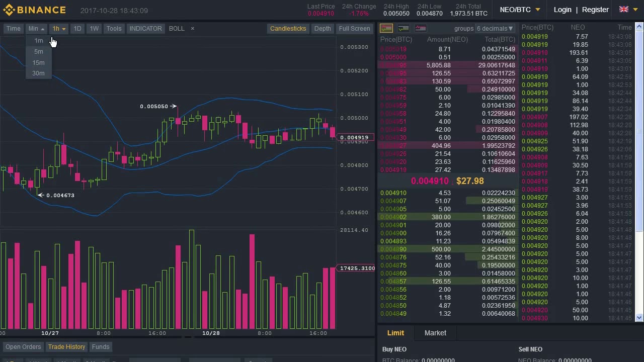Click the Last Price 0.004910 header value
Screen dimensions: 644x362
tap(321, 14)
